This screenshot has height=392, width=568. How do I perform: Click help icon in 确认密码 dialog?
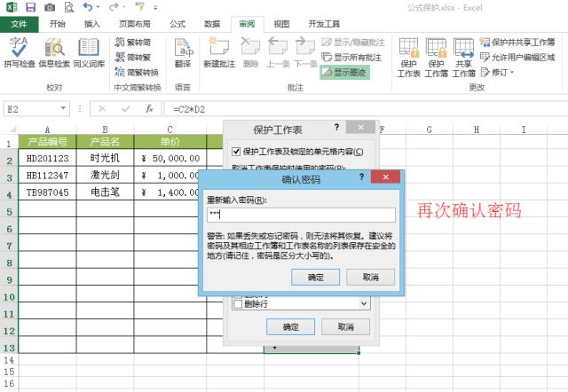[x=361, y=176]
